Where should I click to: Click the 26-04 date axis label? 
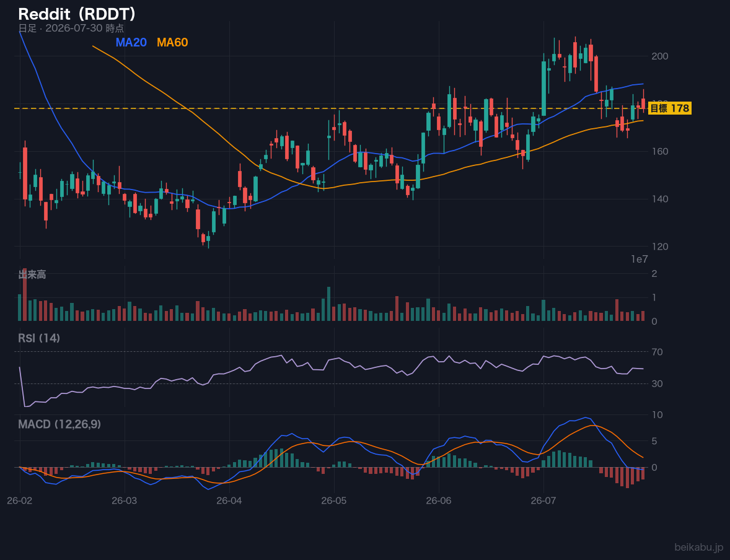(x=229, y=501)
